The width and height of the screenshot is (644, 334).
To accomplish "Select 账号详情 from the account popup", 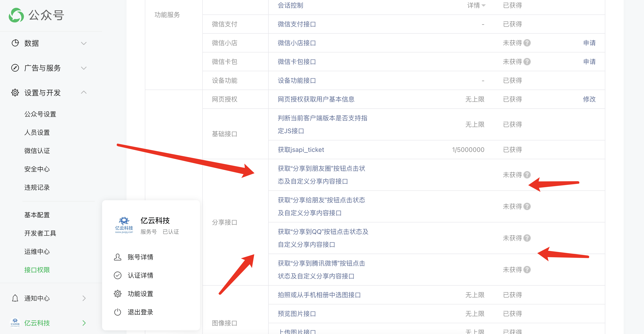I will coord(140,257).
